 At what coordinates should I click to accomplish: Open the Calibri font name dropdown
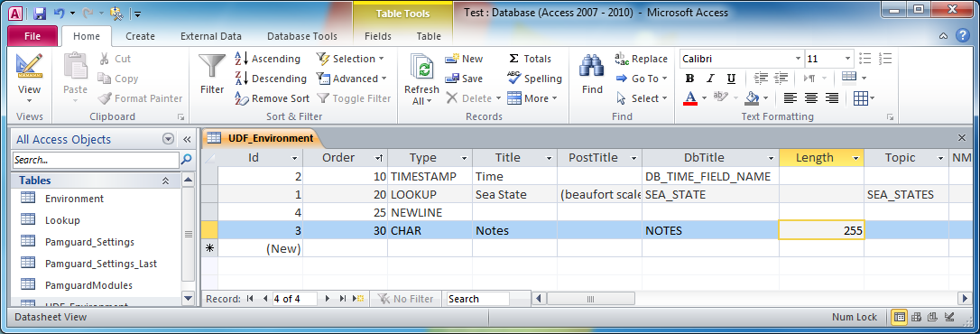tap(798, 59)
